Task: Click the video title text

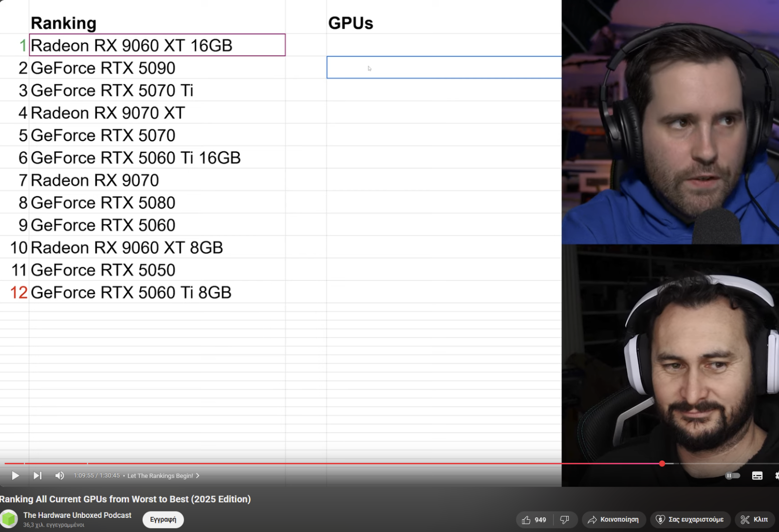Action: [125, 499]
